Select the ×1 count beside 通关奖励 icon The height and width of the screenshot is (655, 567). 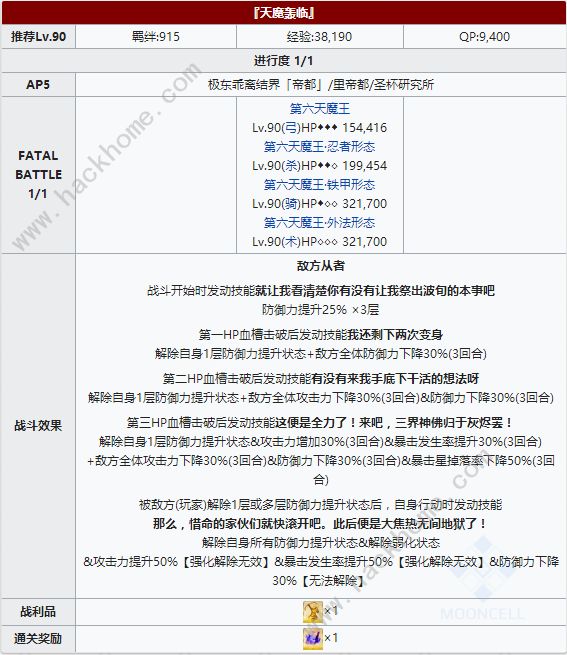[x=331, y=638]
